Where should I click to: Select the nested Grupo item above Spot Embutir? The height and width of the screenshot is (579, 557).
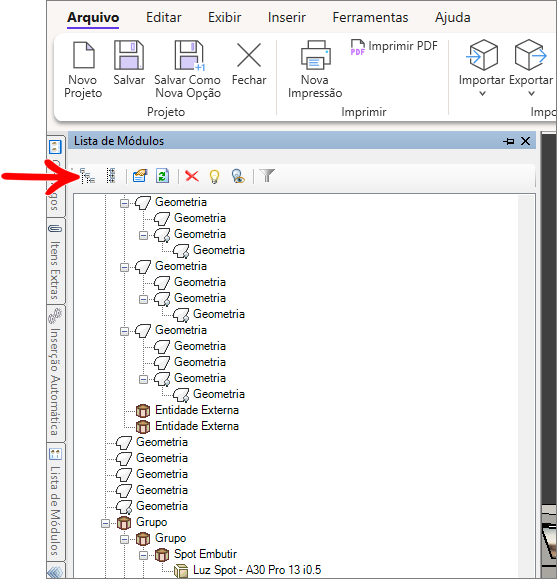coord(170,538)
